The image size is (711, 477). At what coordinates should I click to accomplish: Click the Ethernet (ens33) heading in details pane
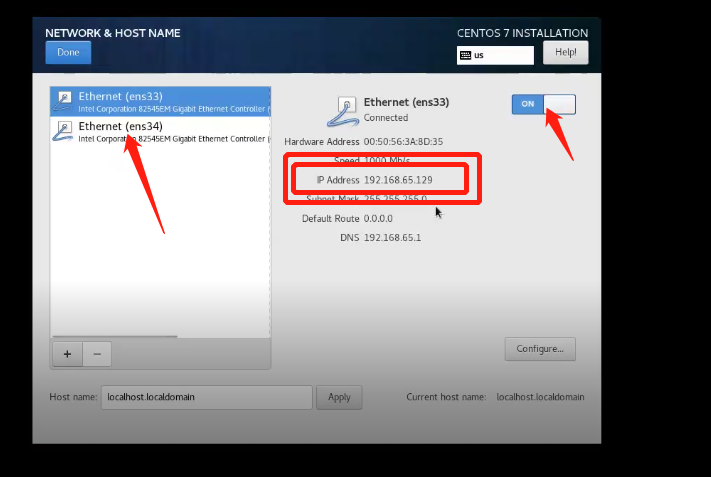point(406,102)
